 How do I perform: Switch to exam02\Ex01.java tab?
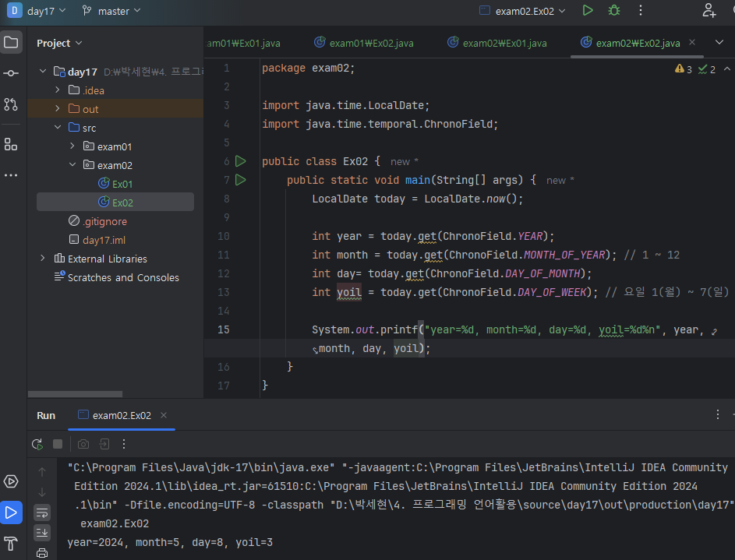pos(496,43)
